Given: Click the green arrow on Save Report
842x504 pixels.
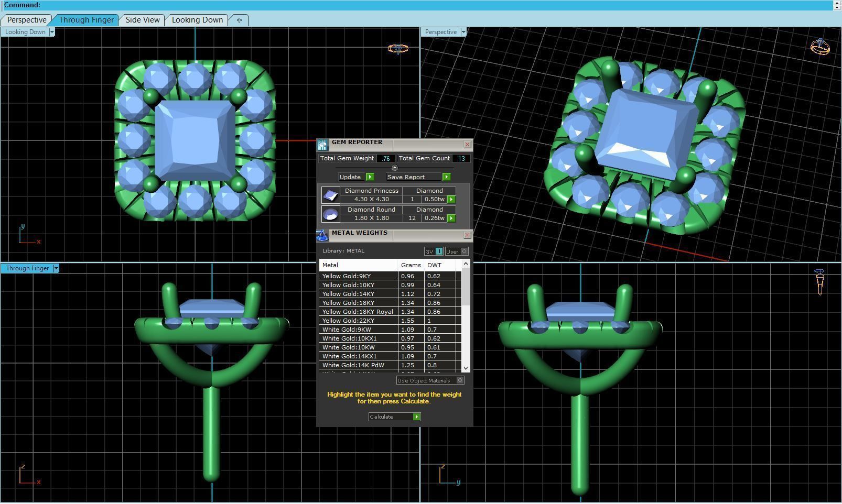Looking at the screenshot, I should click(446, 177).
